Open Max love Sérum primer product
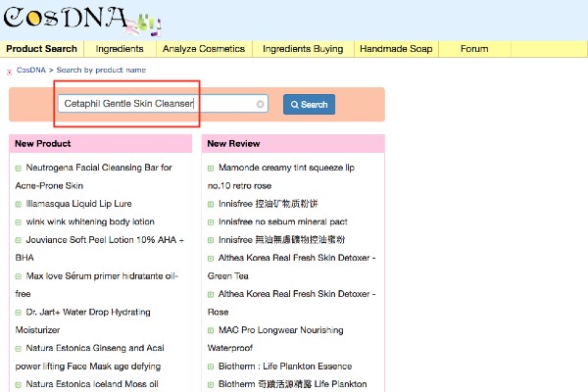The height and width of the screenshot is (392, 588). pyautogui.click(x=97, y=285)
